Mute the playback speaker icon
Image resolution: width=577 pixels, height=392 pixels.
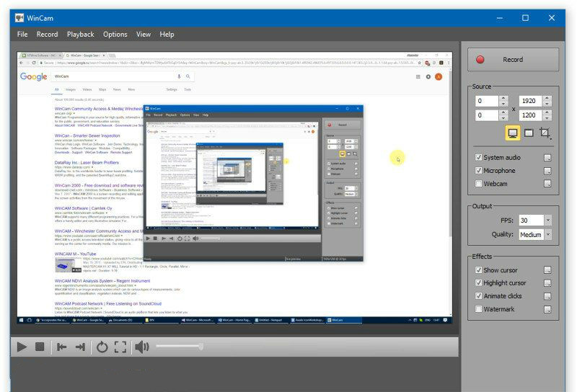[x=141, y=347]
